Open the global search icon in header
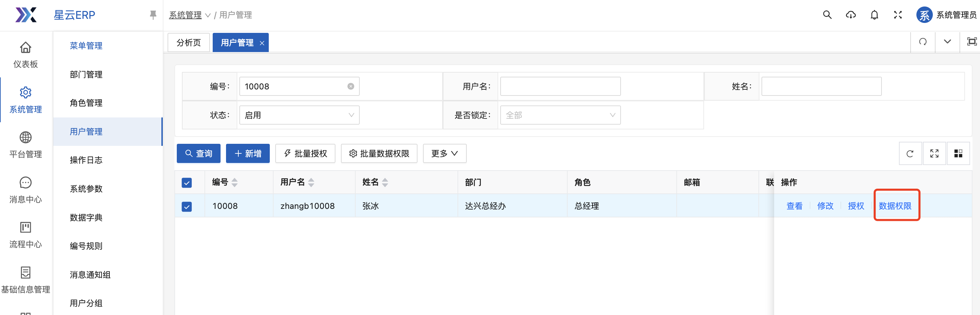980x315 pixels. (827, 15)
